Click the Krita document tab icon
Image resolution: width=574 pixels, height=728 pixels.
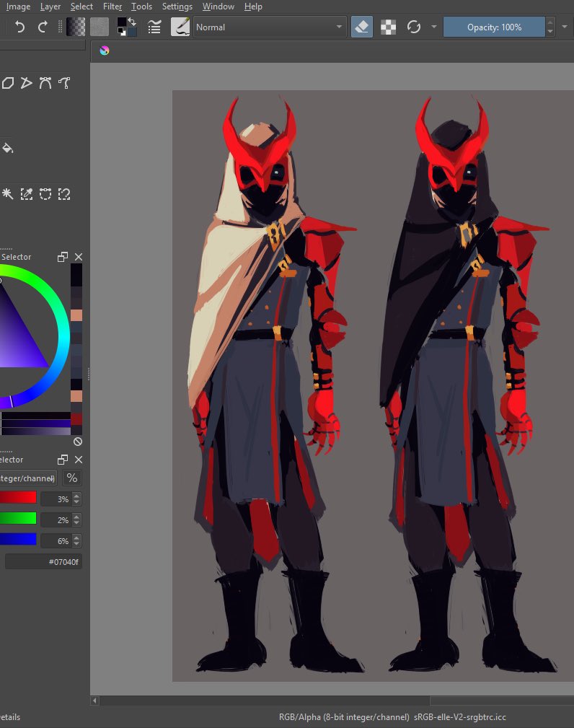click(105, 51)
